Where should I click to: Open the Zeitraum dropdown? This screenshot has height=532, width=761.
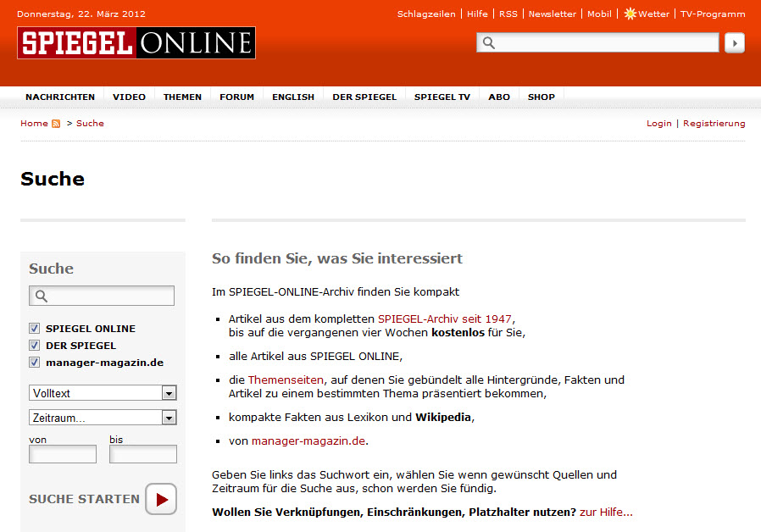tap(103, 418)
